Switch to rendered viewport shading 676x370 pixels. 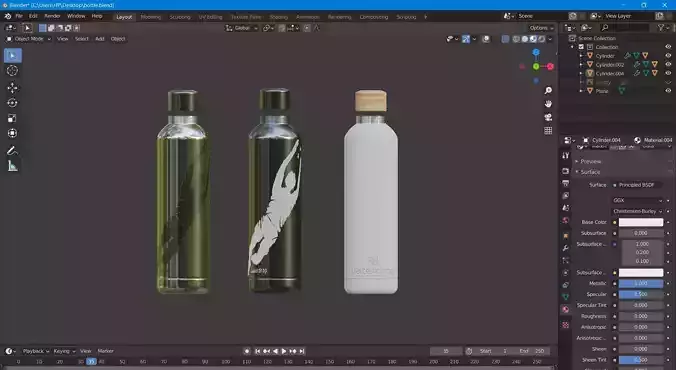pos(541,39)
